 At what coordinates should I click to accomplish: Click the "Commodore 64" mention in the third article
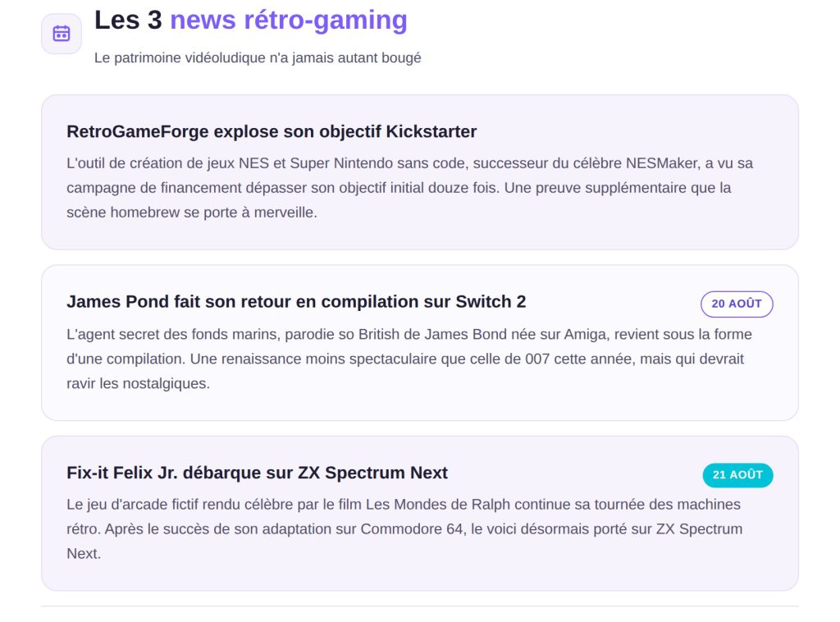pyautogui.click(x=412, y=528)
